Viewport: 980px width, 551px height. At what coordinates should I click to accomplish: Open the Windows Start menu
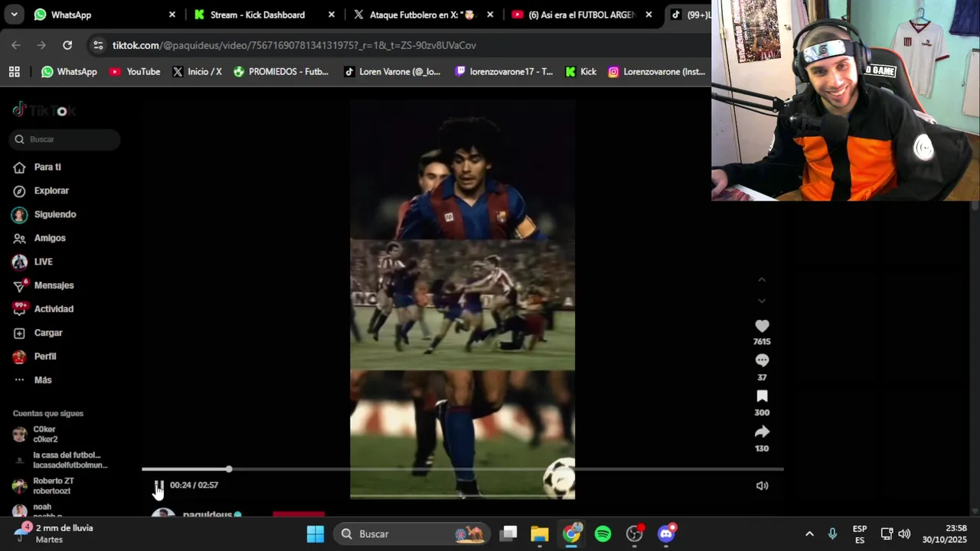pos(315,534)
